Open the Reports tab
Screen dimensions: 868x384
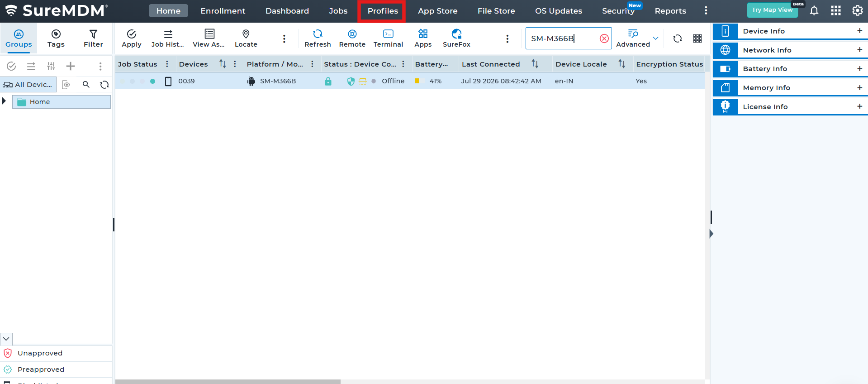click(x=670, y=11)
